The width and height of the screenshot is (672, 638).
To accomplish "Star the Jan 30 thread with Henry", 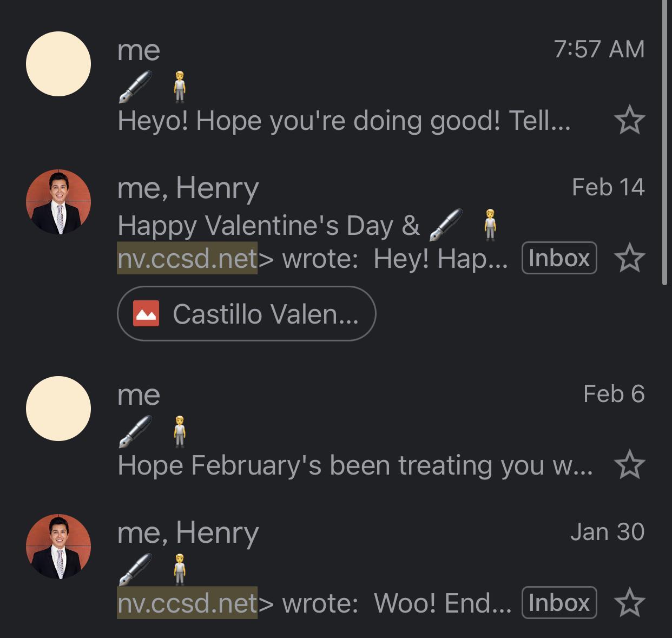I will click(630, 603).
